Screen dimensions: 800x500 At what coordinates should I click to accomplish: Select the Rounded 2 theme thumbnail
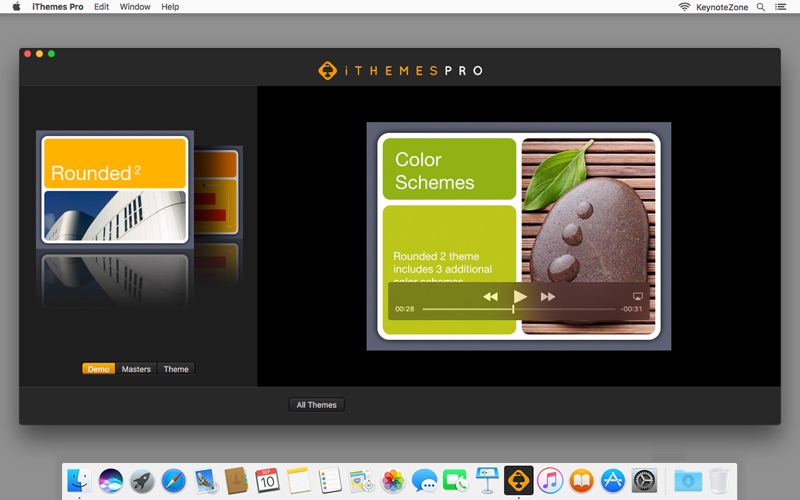(x=115, y=189)
